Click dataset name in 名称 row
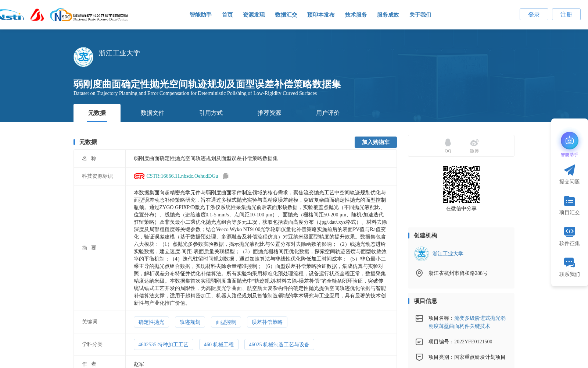 click(x=206, y=159)
